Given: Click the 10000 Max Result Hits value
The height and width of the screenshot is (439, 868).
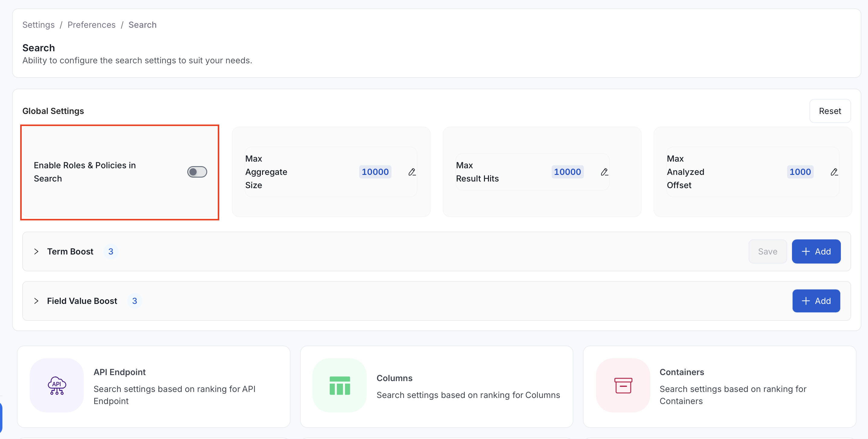Looking at the screenshot, I should (x=567, y=172).
